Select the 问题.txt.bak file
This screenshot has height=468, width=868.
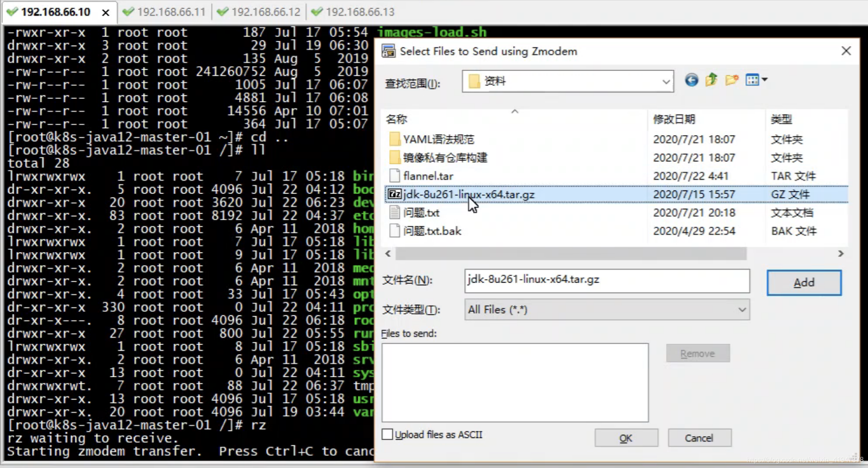(432, 231)
